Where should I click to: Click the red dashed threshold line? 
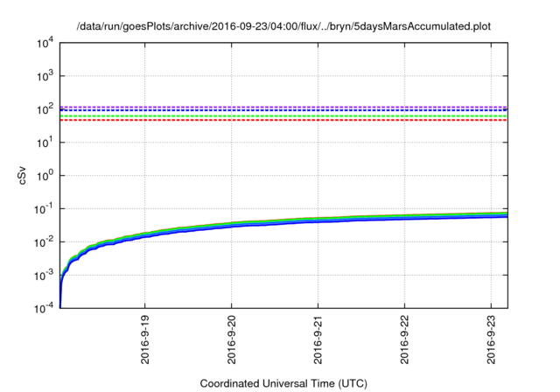tap(283, 120)
